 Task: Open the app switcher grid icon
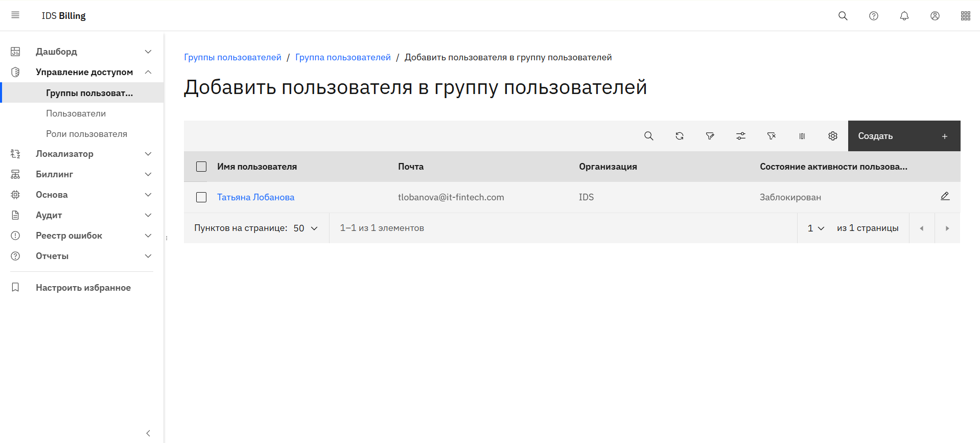point(965,16)
